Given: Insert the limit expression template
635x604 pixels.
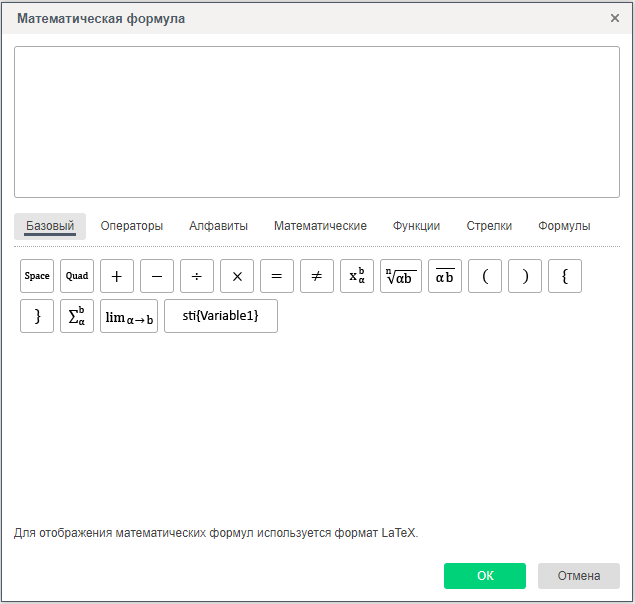Looking at the screenshot, I should (129, 316).
